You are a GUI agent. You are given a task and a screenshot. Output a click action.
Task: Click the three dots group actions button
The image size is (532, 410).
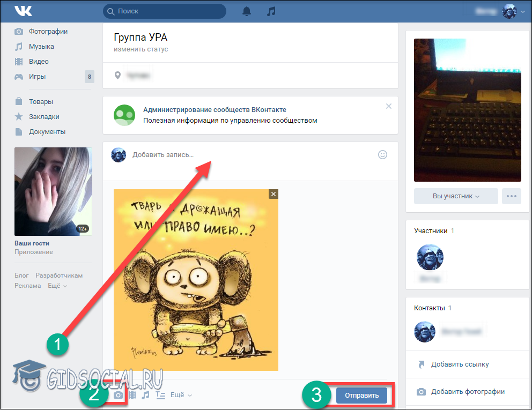click(x=511, y=196)
